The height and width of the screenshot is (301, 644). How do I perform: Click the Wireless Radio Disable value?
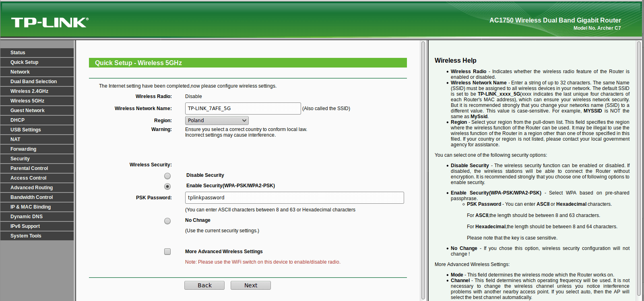click(194, 96)
